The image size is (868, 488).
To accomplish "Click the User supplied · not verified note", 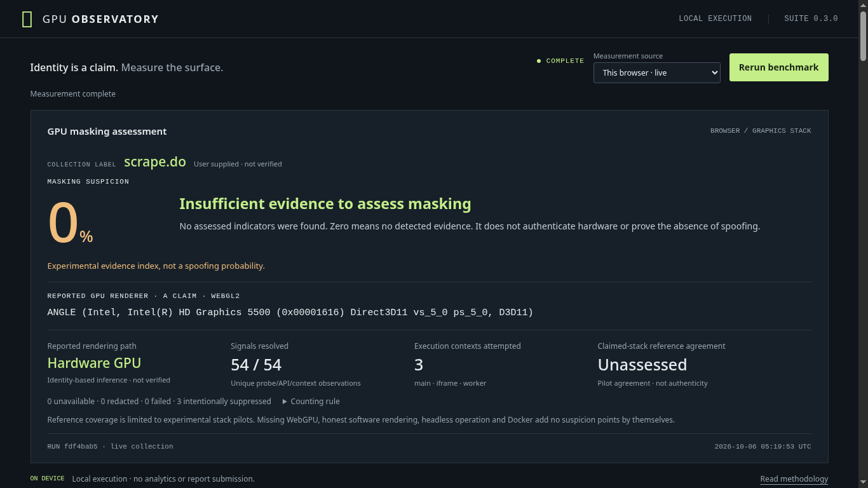I will [238, 164].
